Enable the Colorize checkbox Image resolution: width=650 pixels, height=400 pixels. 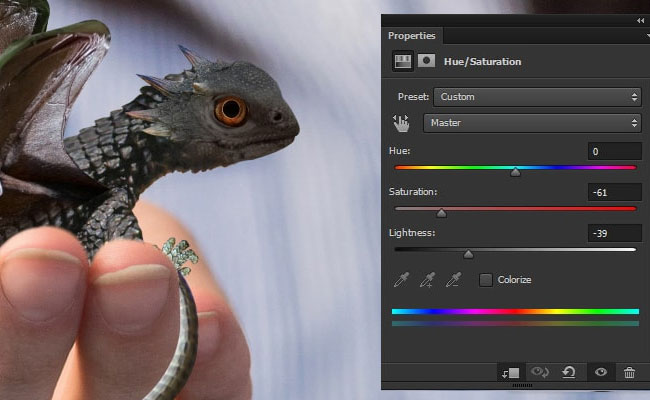pos(485,280)
